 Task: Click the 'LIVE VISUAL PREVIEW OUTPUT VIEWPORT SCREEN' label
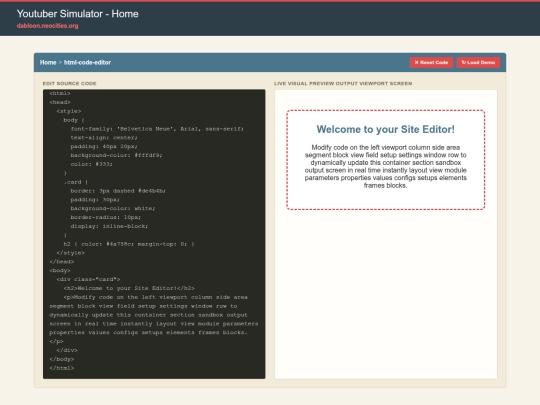[x=343, y=83]
